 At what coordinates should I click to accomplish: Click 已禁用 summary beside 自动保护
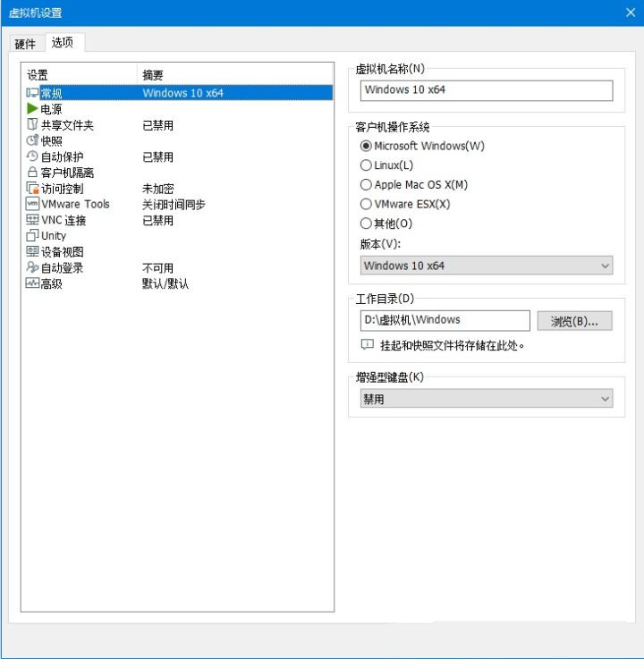[x=158, y=157]
